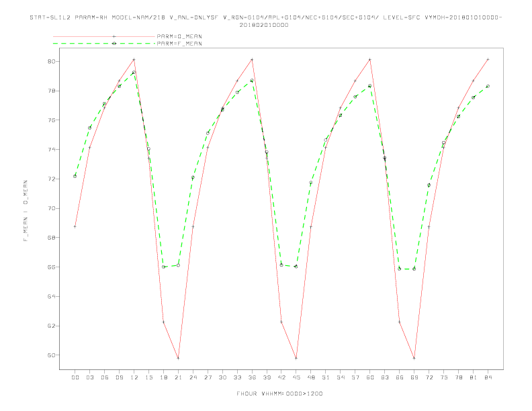Screen dimensions: 532x411
Task: Click the O_MEAN plus marker at hour 24
Action: pos(193,226)
